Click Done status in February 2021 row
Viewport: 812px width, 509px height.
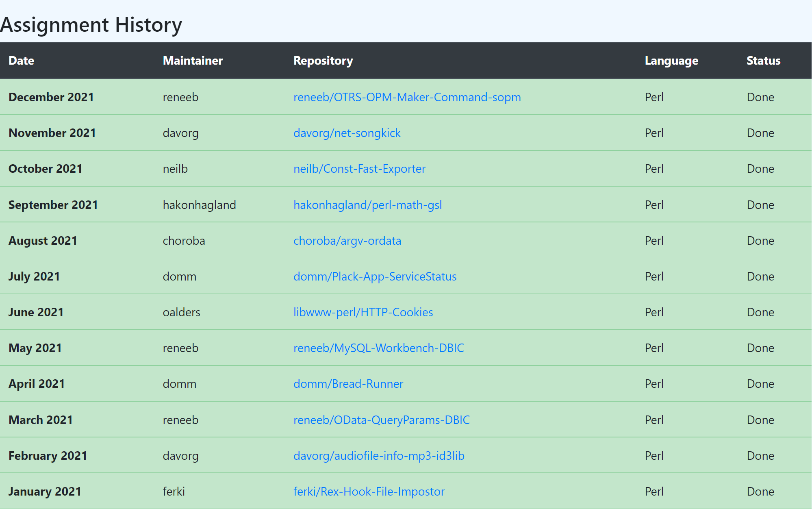click(760, 456)
